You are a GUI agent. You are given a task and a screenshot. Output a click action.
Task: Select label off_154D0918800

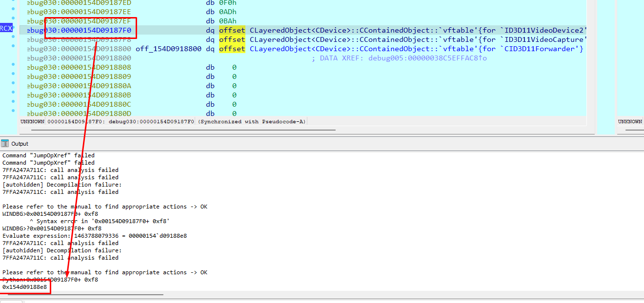168,49
